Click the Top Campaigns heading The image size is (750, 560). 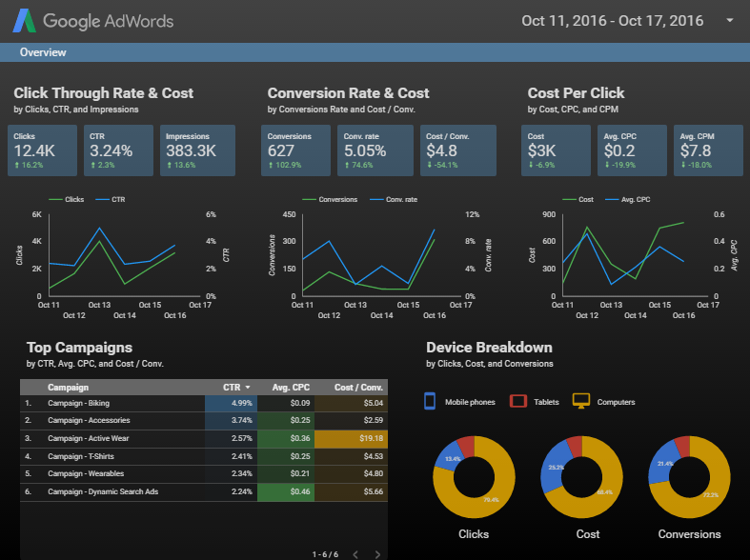(x=79, y=348)
